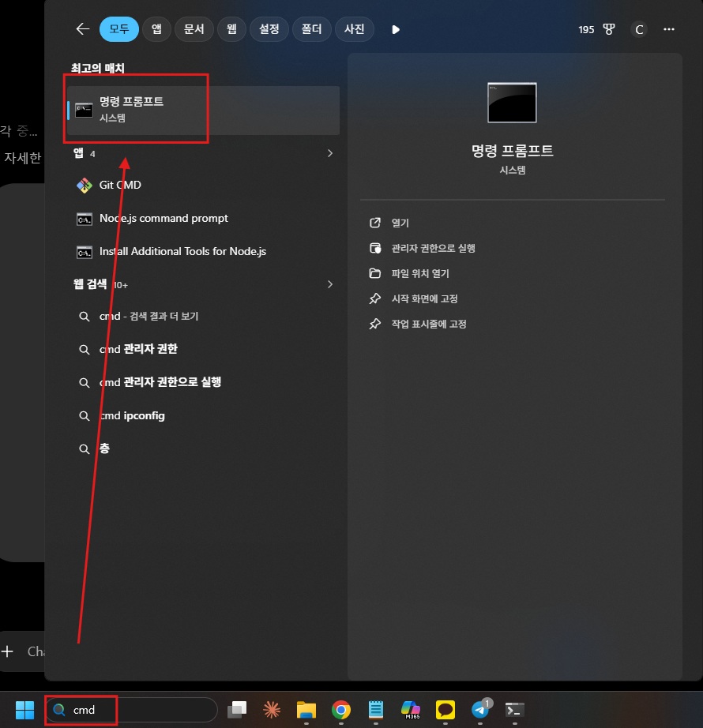Image resolution: width=703 pixels, height=728 pixels.
Task: Expand the 앱 results section chevron
Action: tap(329, 153)
